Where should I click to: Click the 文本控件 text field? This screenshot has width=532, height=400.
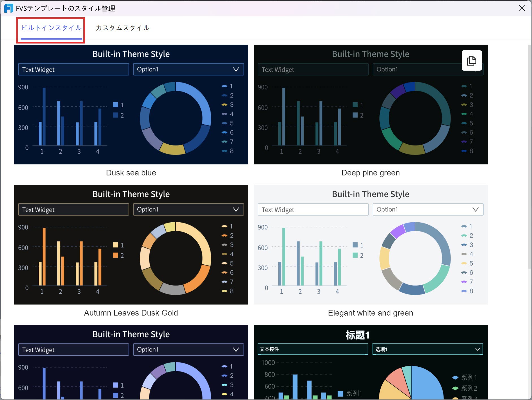313,349
